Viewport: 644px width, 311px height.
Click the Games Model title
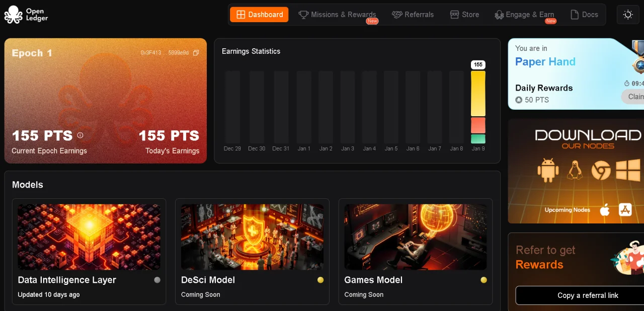pos(373,280)
